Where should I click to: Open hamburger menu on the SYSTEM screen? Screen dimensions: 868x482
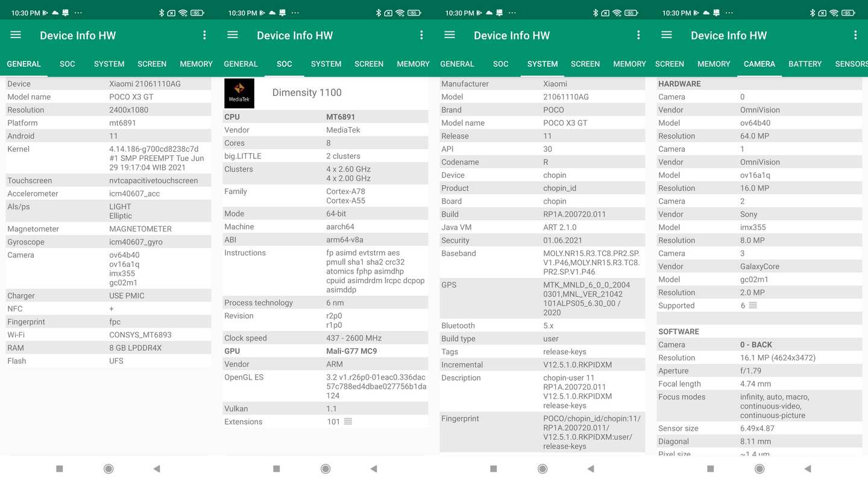[450, 35]
